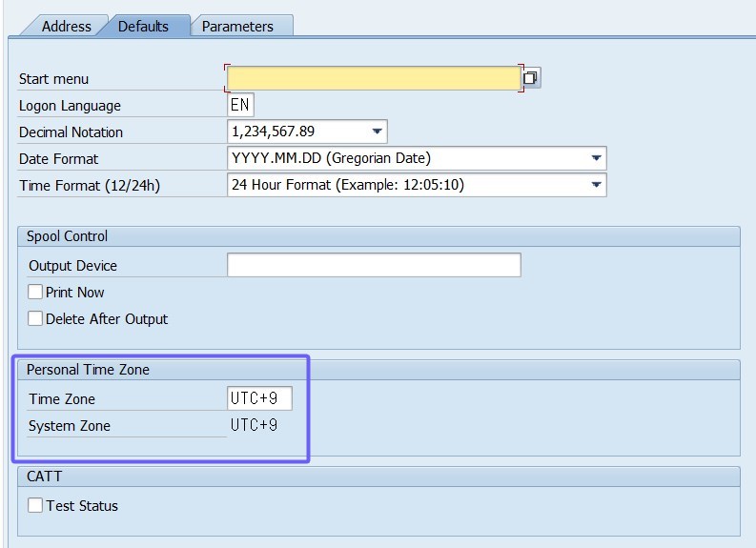Viewport: 756px width, 548px height.
Task: Click the Start menu label
Action: 53,79
